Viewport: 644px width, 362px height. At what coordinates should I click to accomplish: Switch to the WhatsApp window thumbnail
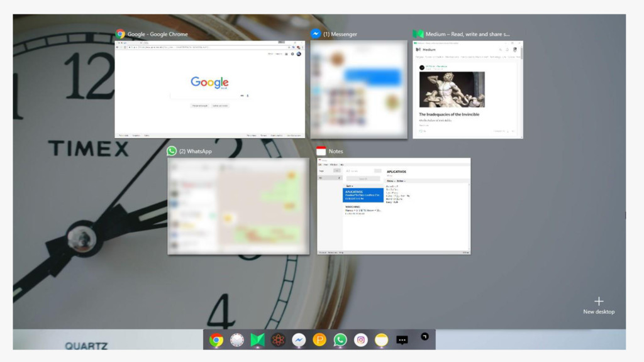click(x=238, y=206)
